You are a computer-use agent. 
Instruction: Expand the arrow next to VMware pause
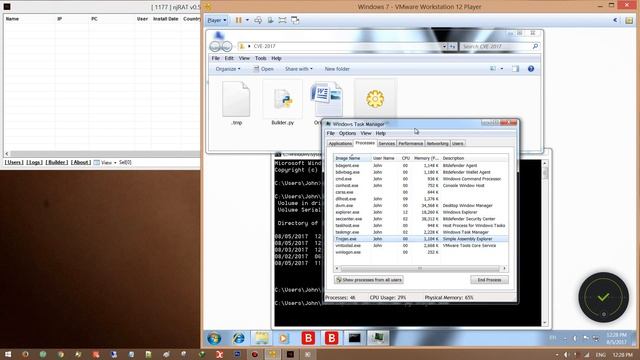pos(247,20)
